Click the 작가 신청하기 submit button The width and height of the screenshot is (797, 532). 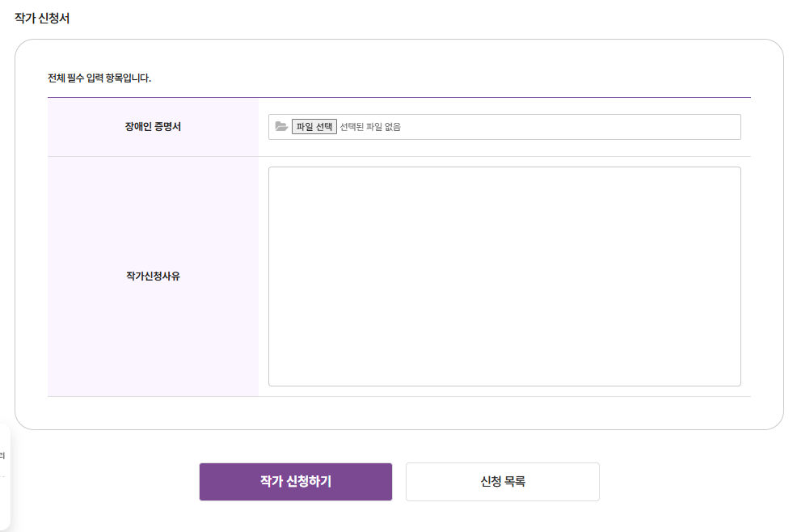(x=295, y=482)
